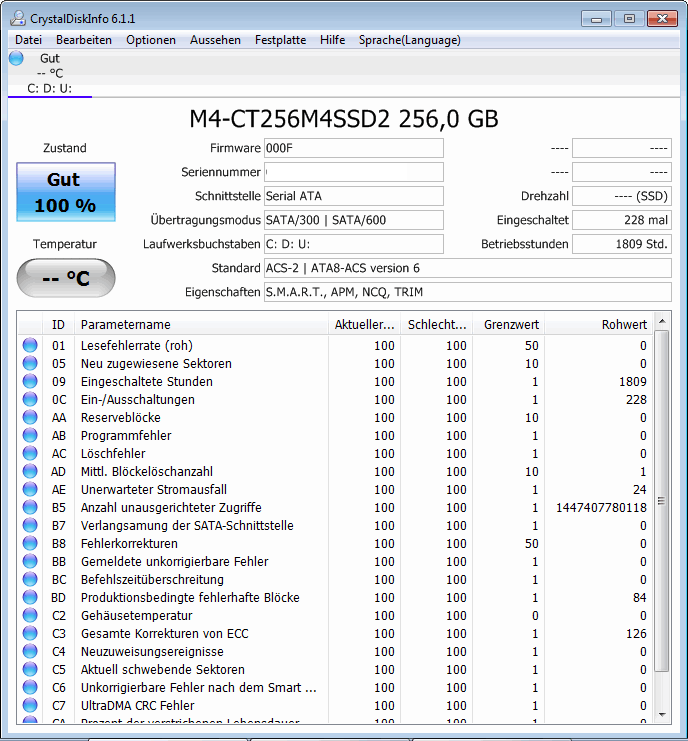Image resolution: width=688 pixels, height=741 pixels.
Task: Click status orb for Befehlszeitüberschreitung
Action: 30,579
